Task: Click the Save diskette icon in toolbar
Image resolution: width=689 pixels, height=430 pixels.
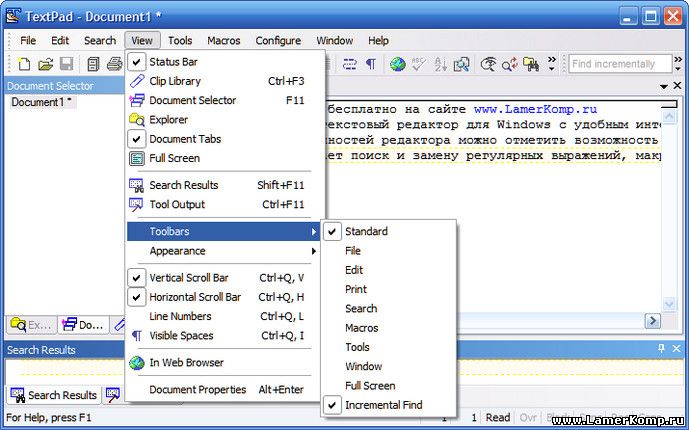Action: click(65, 64)
